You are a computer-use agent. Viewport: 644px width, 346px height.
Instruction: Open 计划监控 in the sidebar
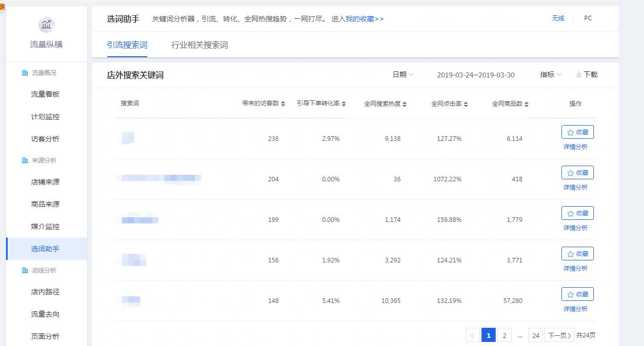(x=45, y=117)
